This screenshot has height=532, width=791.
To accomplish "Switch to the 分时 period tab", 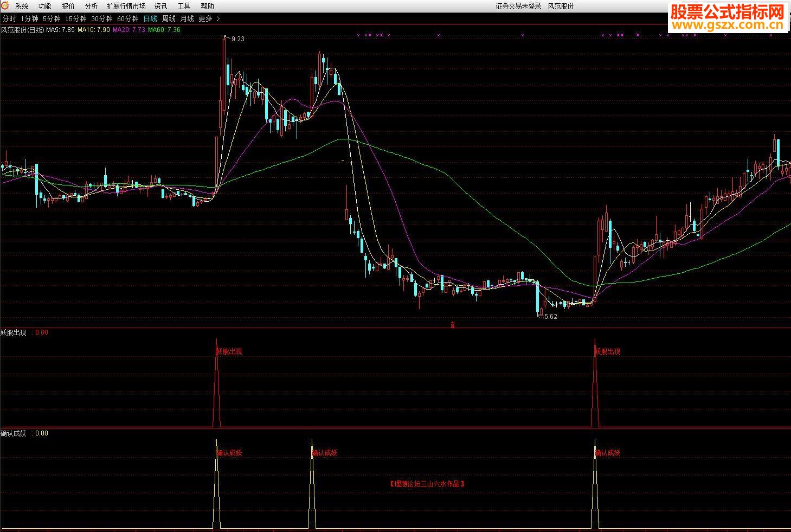I will pos(9,18).
